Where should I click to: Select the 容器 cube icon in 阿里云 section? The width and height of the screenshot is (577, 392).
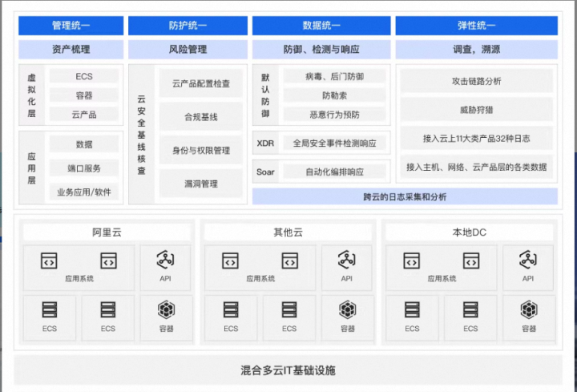(167, 309)
